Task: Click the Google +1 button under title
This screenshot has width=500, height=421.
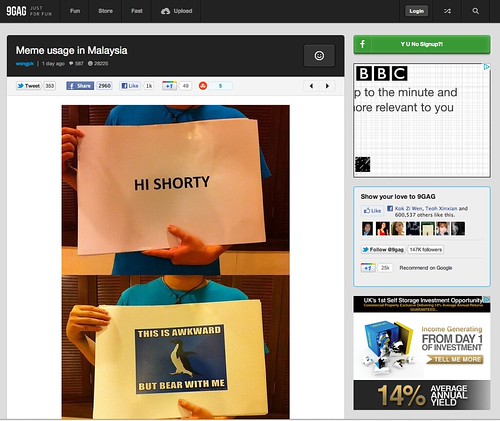Action: coord(169,86)
